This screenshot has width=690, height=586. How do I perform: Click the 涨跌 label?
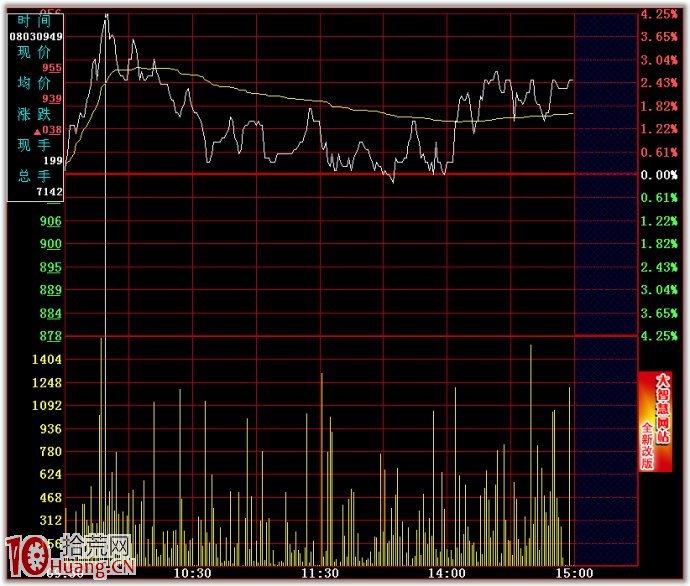point(34,114)
